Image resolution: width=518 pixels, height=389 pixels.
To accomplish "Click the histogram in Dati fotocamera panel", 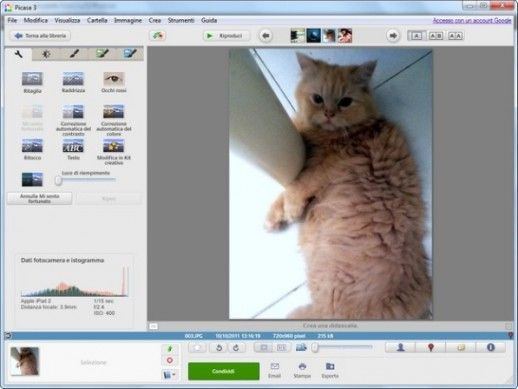I will tap(74, 282).
